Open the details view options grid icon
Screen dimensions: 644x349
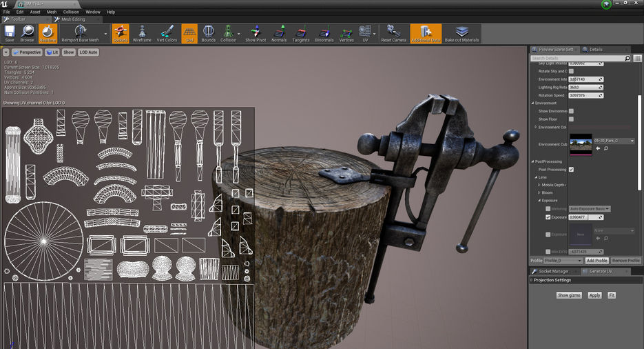click(x=637, y=59)
